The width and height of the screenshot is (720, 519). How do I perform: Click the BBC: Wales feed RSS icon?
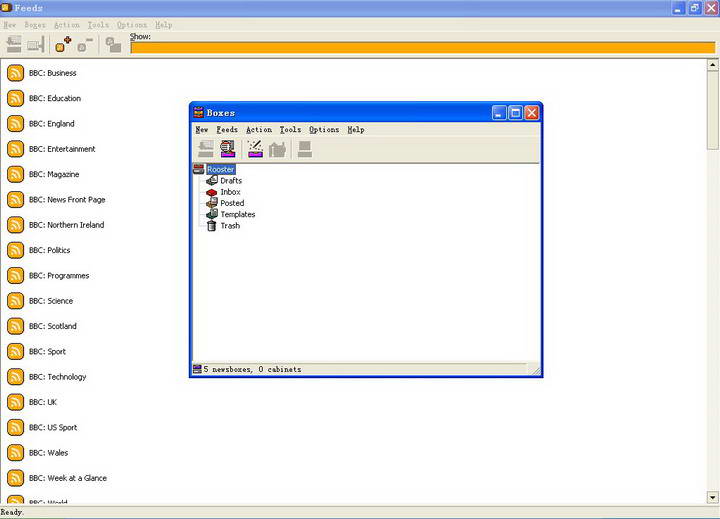[16, 453]
